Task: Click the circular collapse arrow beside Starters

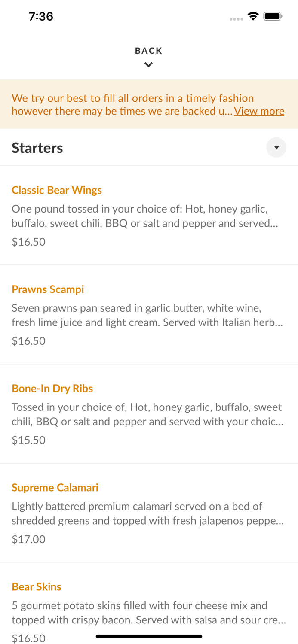Action: (x=276, y=147)
